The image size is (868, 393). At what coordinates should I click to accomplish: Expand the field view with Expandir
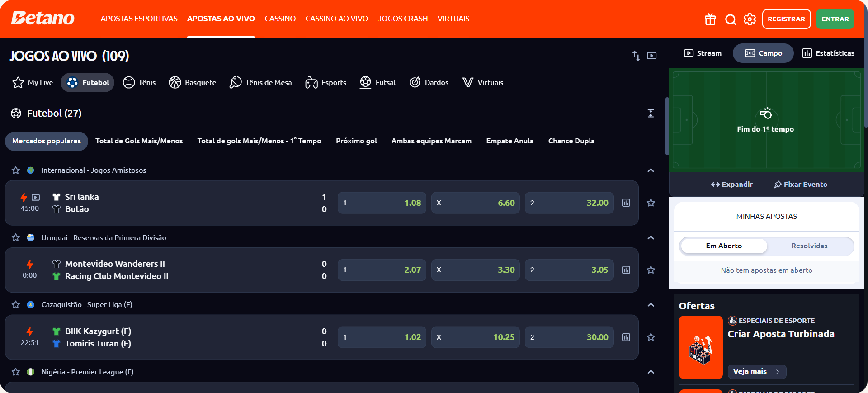click(x=731, y=184)
